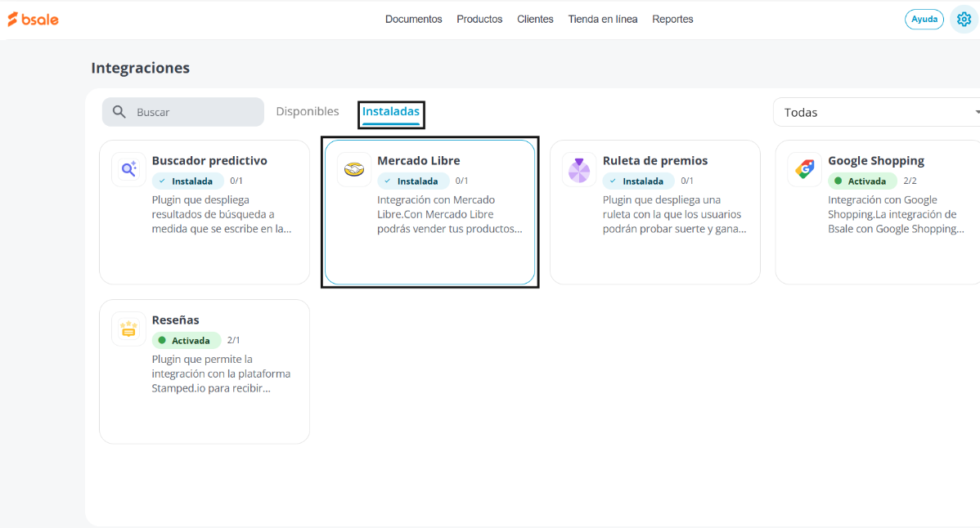Open the Productos menu
Screen dimensions: 980x528
click(479, 20)
